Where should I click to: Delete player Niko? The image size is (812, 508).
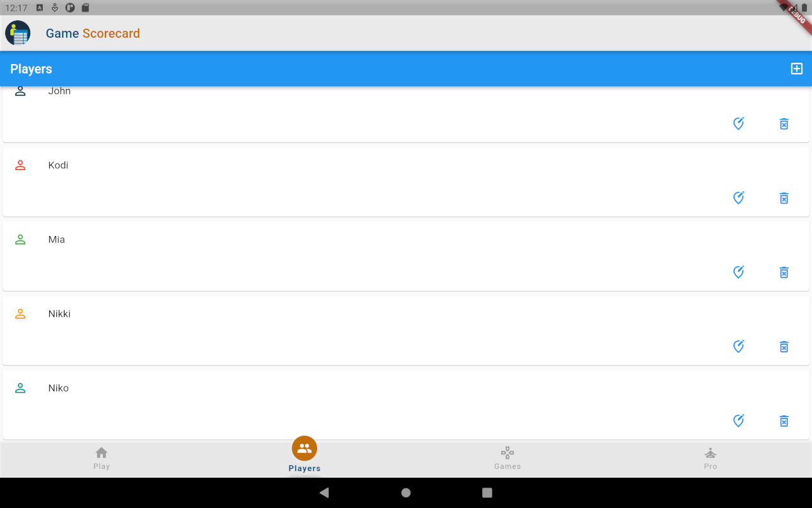(784, 421)
